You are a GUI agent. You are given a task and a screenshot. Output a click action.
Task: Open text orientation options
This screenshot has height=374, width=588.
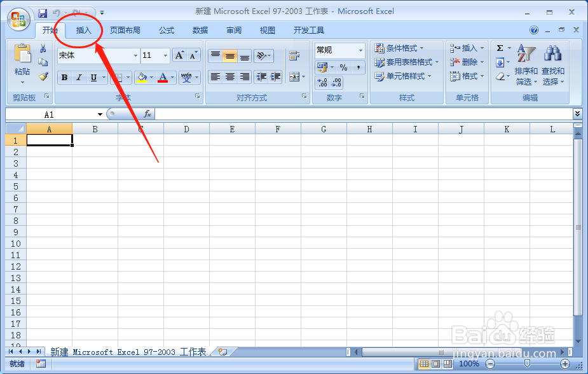click(x=264, y=56)
